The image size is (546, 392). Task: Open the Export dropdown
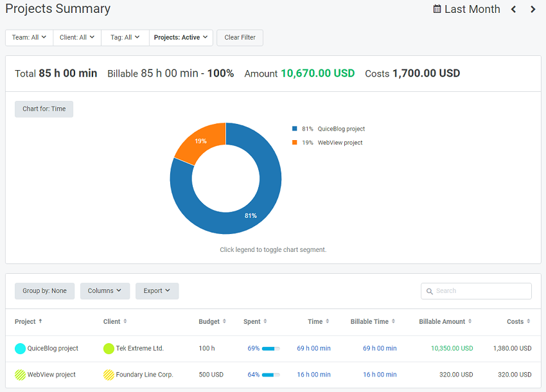(x=157, y=291)
